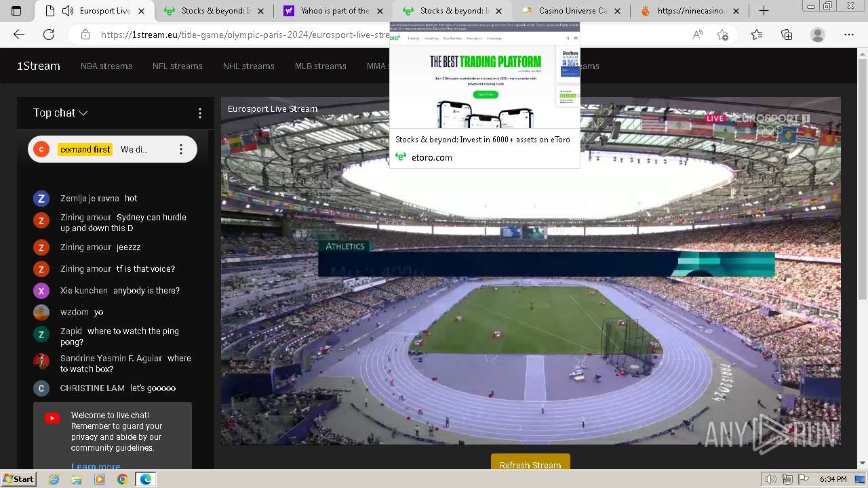The height and width of the screenshot is (488, 868).
Task: Open the browser profile avatar
Action: [818, 35]
